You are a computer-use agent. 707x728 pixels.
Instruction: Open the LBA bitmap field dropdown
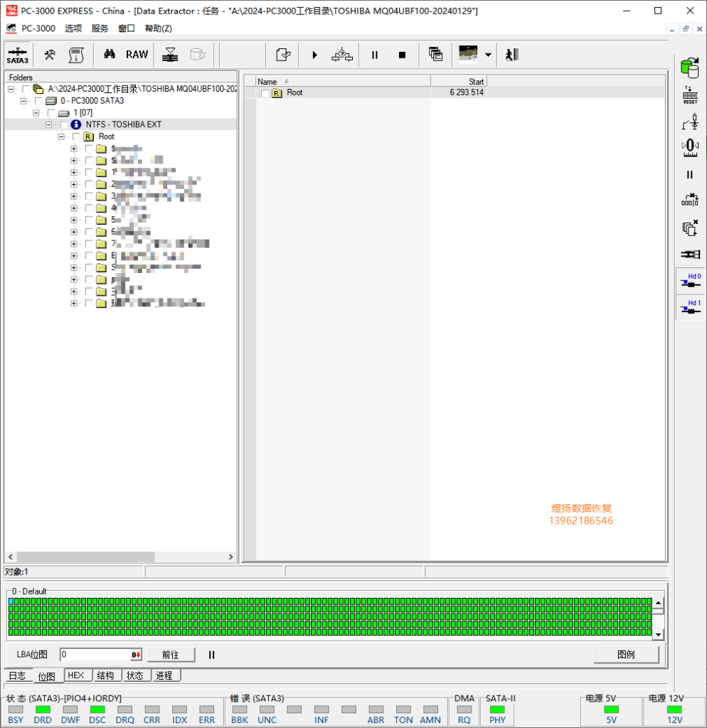[136, 655]
